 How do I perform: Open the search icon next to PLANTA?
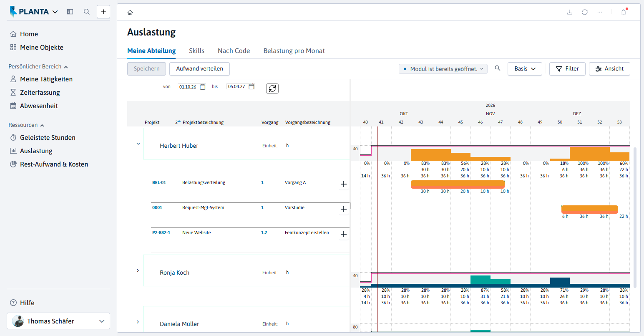coord(87,12)
